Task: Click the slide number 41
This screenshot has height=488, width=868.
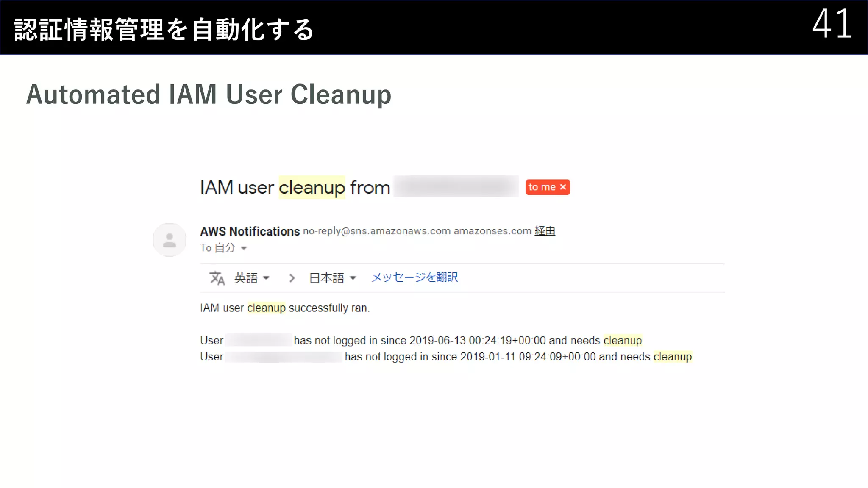Action: tap(832, 24)
